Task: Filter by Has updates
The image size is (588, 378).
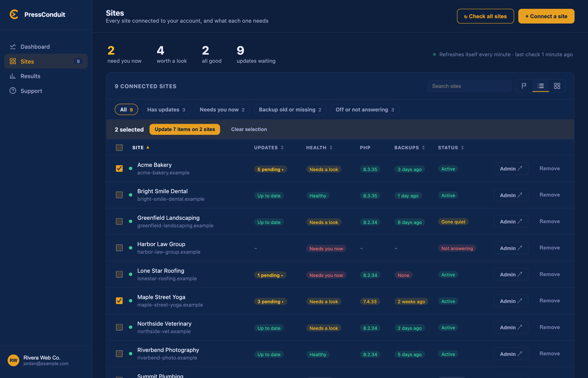Action: coord(166,109)
